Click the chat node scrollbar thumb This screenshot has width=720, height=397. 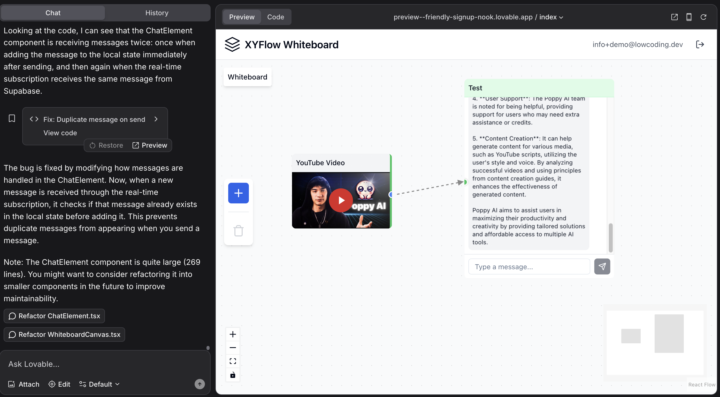(611, 238)
